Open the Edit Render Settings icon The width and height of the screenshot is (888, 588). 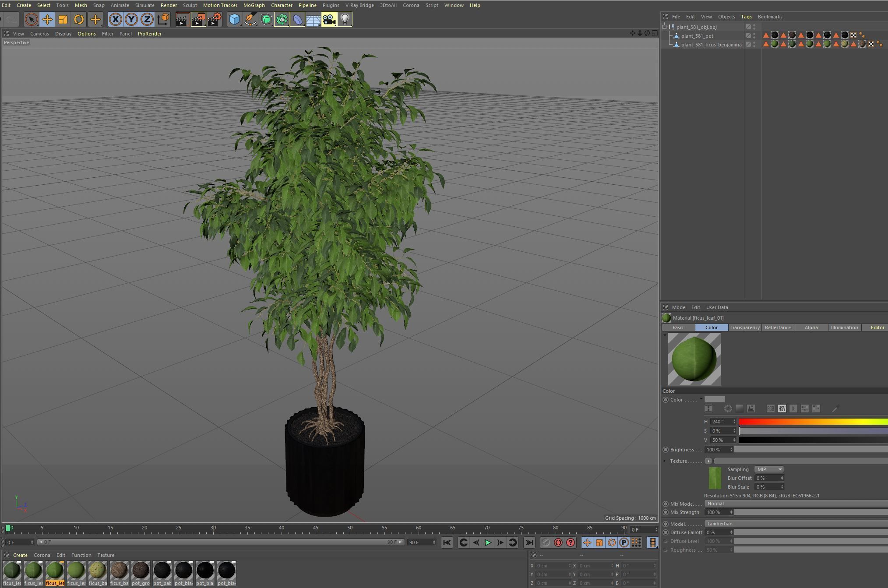pos(215,19)
